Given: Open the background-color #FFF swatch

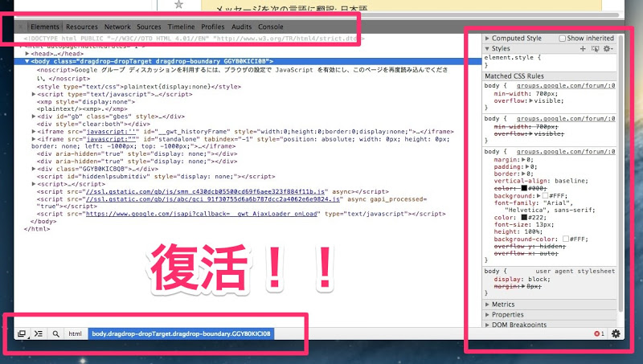Looking at the screenshot, I should click(x=566, y=239).
